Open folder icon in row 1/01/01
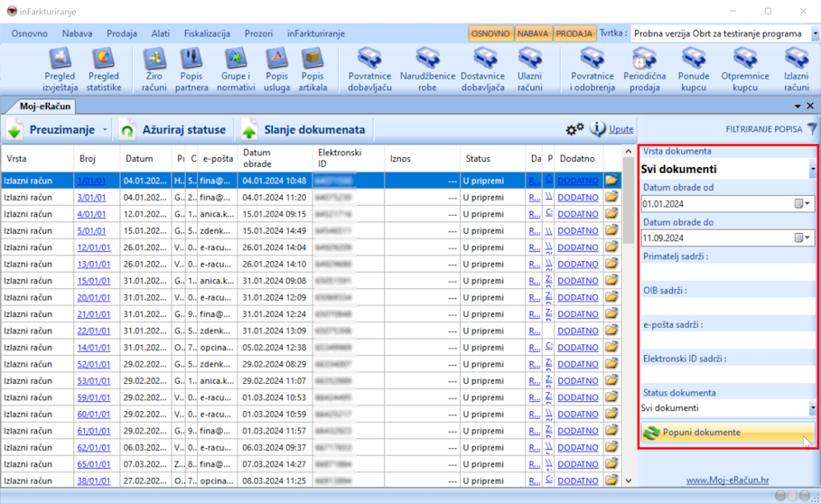 [x=611, y=181]
